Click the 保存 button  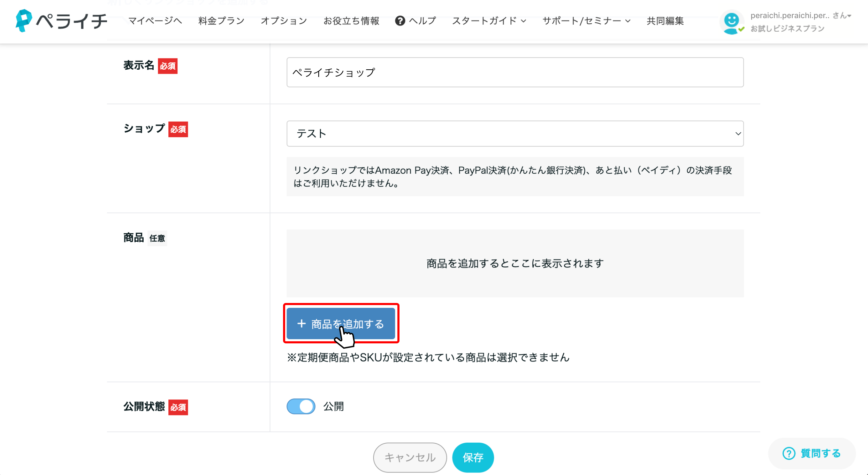(x=473, y=457)
